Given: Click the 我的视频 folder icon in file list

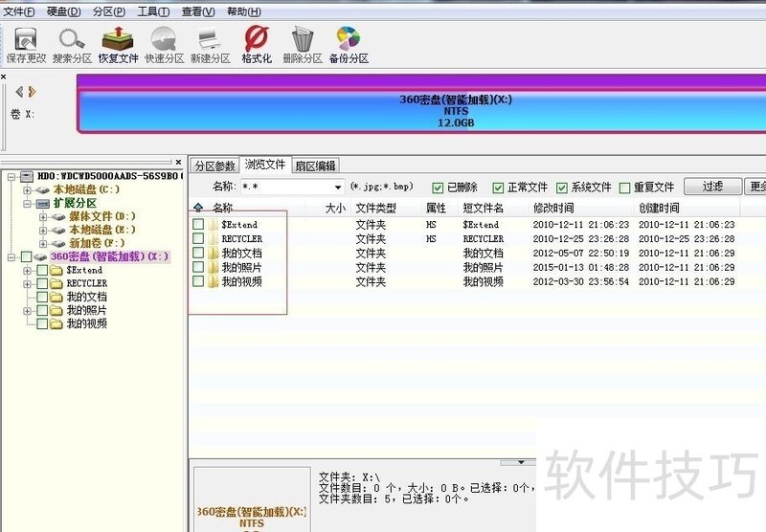Looking at the screenshot, I should 213,281.
